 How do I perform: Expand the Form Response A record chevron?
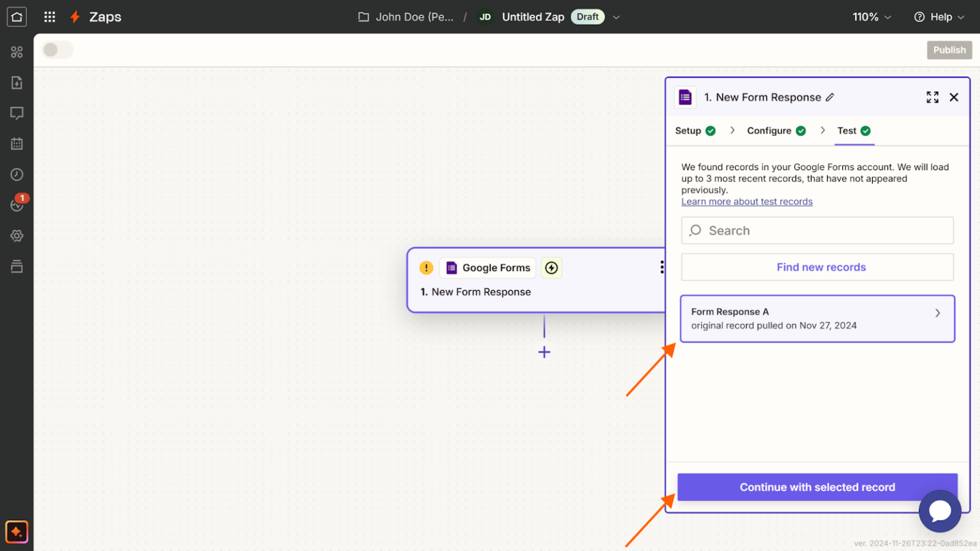(x=937, y=313)
